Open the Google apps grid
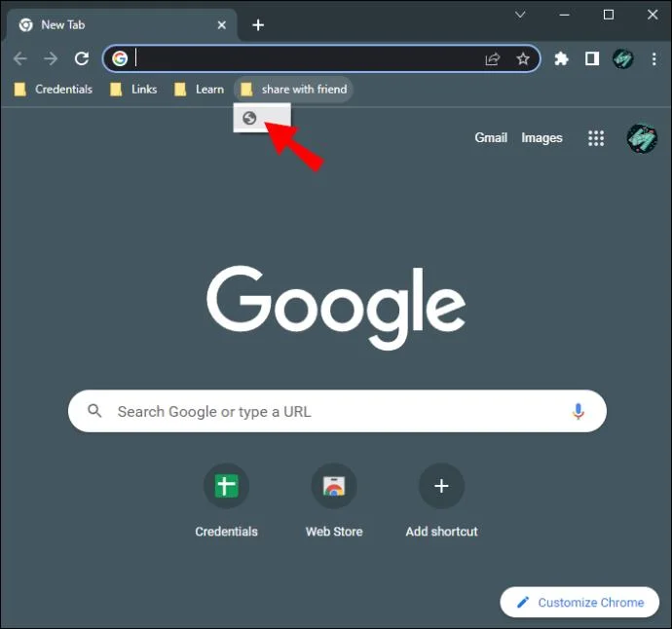Viewport: 672px width, 629px height. 596,138
